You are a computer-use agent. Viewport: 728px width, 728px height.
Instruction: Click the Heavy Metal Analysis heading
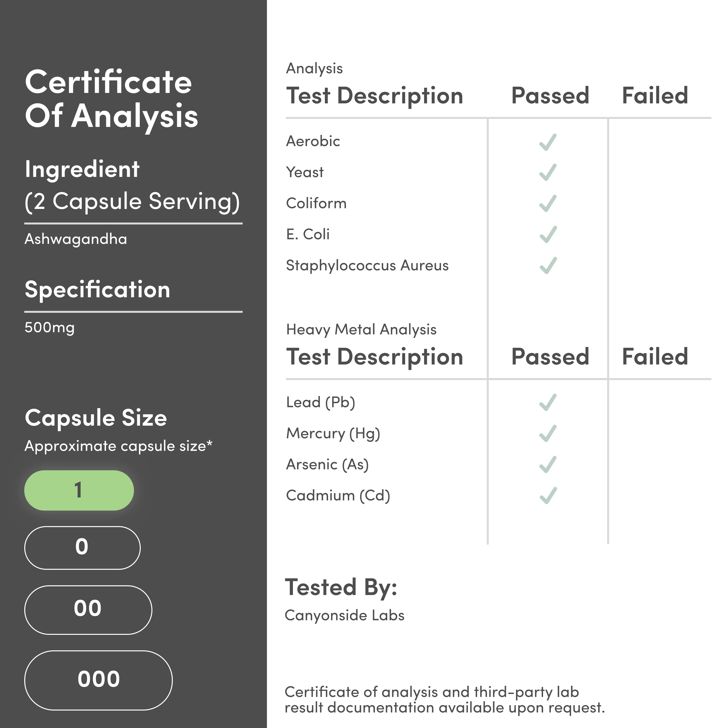[x=361, y=329]
